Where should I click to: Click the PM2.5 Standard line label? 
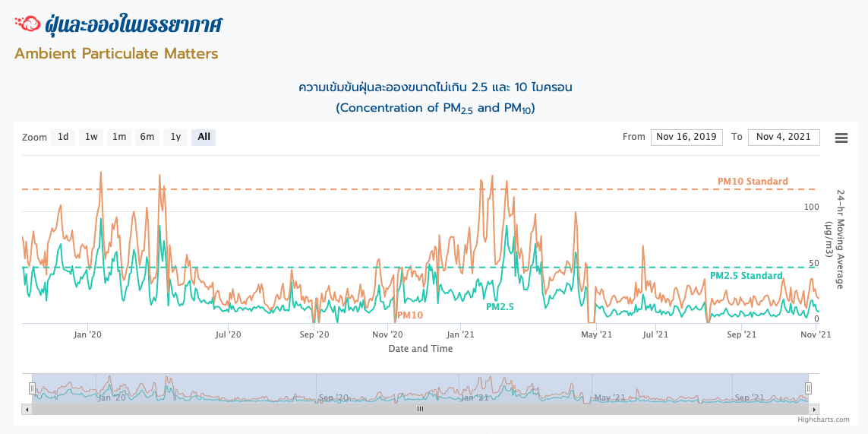[x=746, y=276]
